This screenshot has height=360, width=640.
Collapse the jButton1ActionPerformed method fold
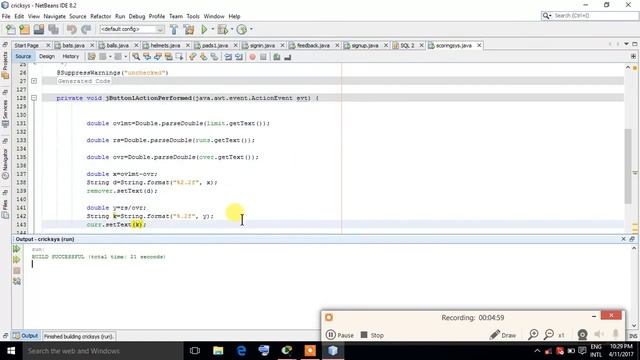pos(34,98)
